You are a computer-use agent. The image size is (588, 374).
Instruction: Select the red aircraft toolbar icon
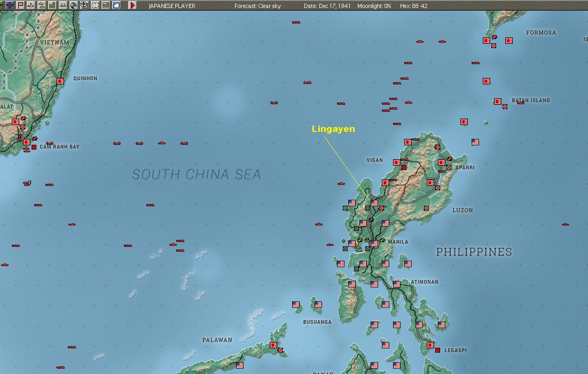(x=10, y=5)
